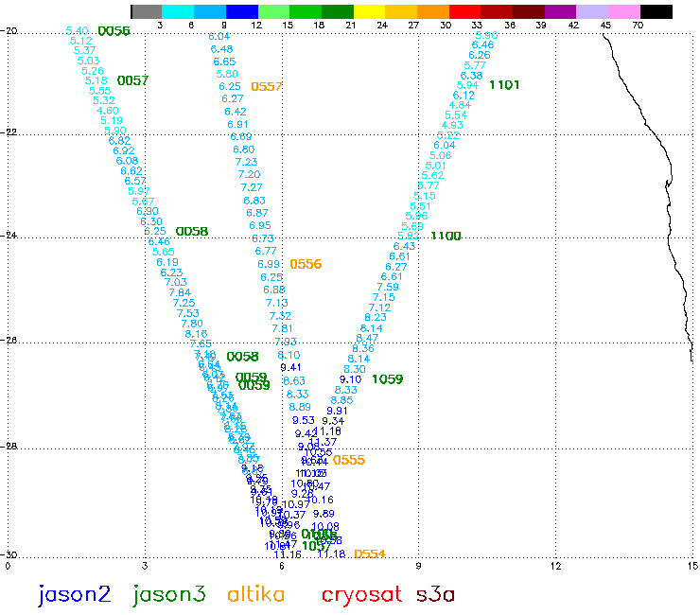Click the yellow 21–24 color bar segment

pos(369,11)
